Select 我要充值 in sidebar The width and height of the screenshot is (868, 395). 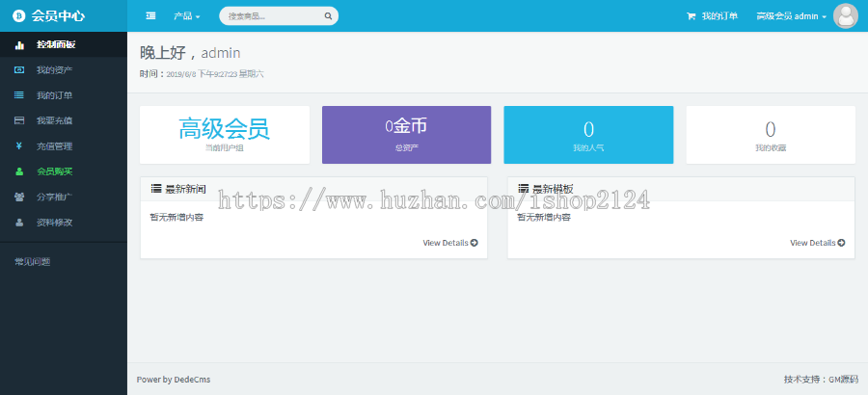point(54,121)
